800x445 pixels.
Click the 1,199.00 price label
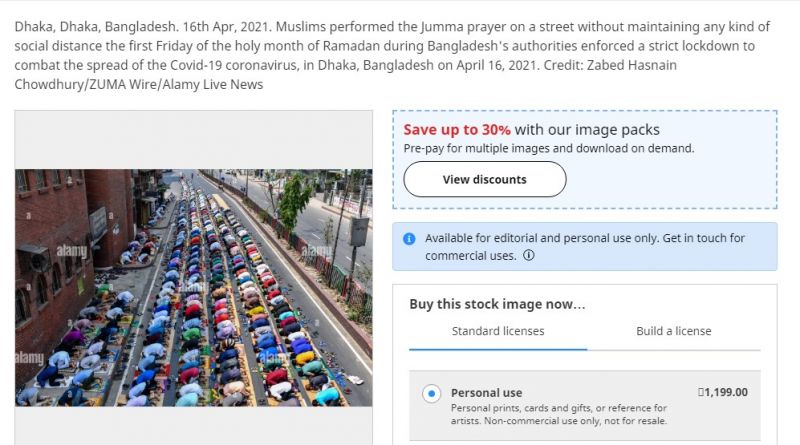tap(723, 392)
